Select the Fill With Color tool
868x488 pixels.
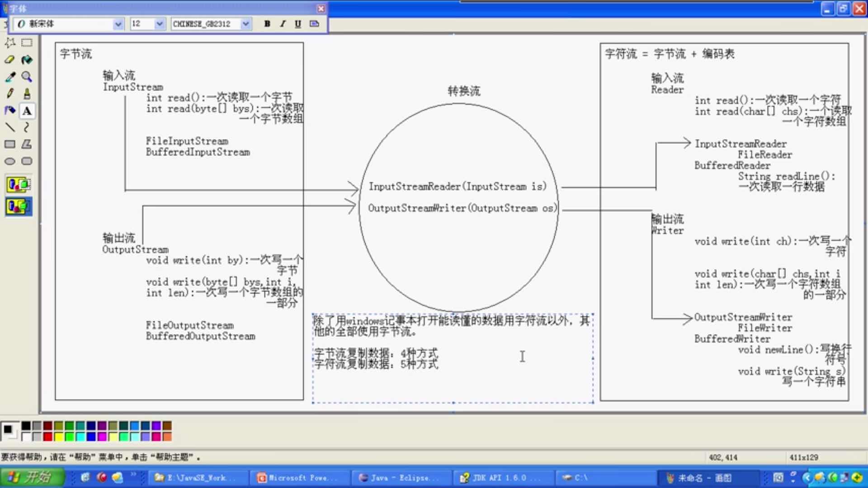27,59
